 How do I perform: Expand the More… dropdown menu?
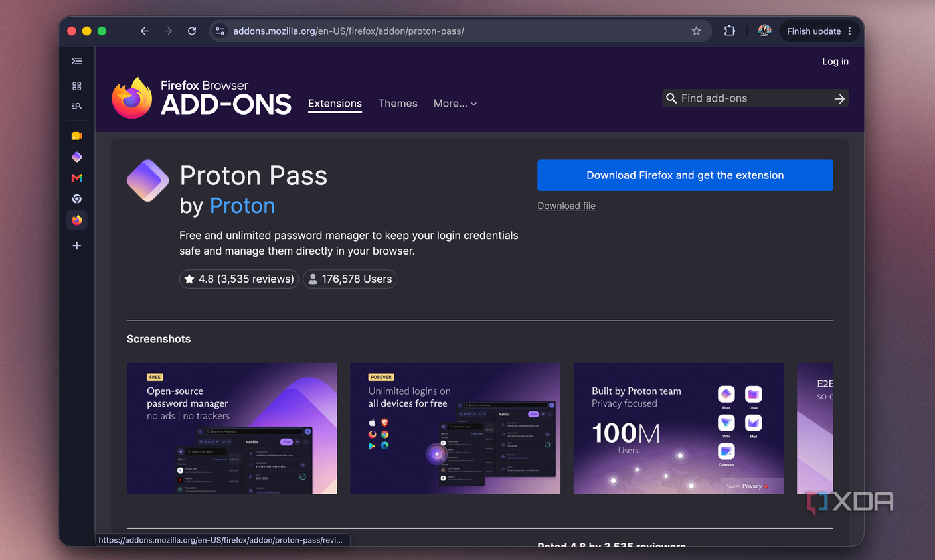pos(455,104)
